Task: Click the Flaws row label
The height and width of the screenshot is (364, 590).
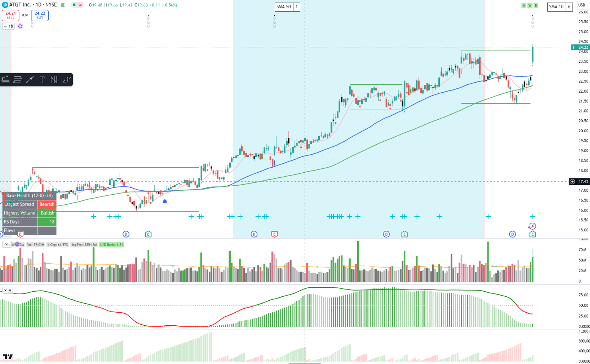Action: pyautogui.click(x=20, y=230)
